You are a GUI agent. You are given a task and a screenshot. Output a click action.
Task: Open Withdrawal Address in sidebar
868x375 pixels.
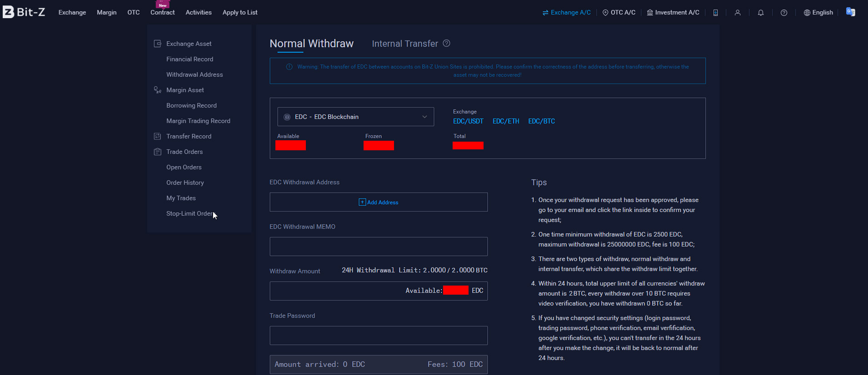[195, 74]
